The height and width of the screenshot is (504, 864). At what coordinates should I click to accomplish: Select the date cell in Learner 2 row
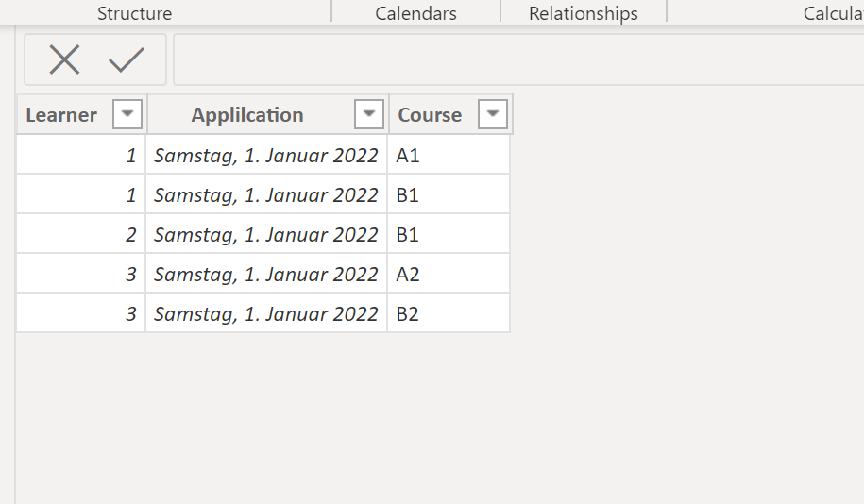pos(266,234)
